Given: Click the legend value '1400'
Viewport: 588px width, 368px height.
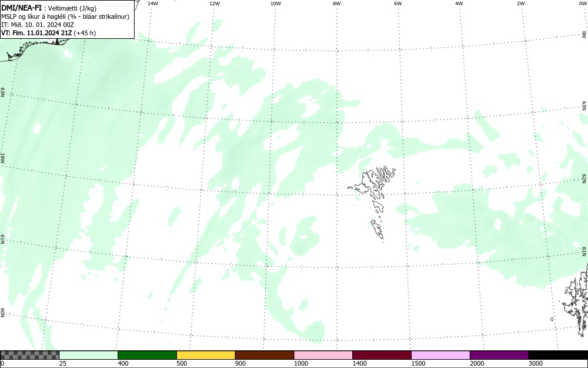Looking at the screenshot, I should [359, 363].
